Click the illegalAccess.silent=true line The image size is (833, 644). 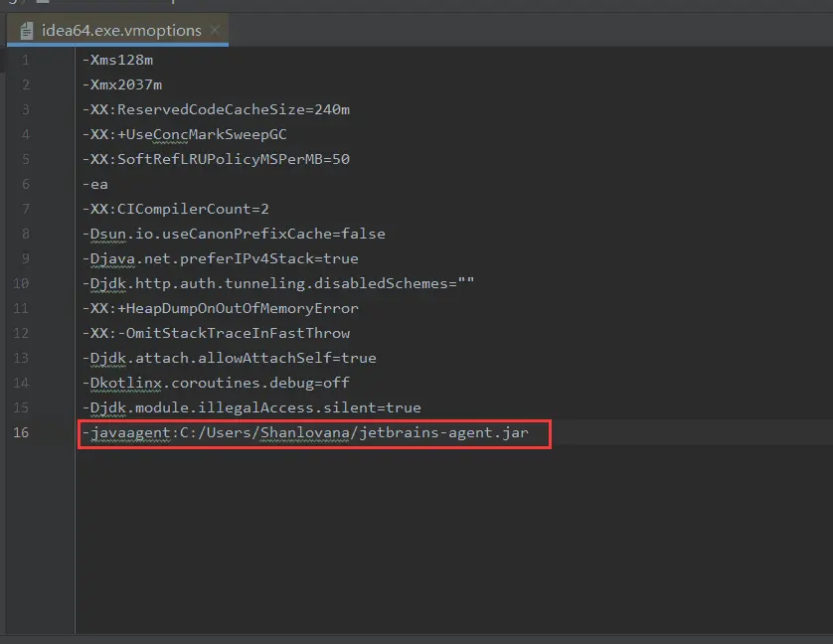pos(251,407)
